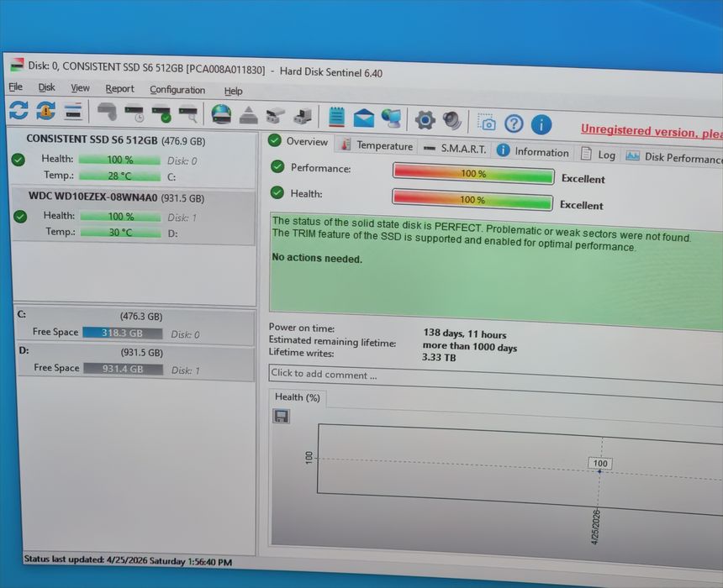Image resolution: width=723 pixels, height=588 pixels.
Task: Click the Unregistered version link
Action: (652, 131)
